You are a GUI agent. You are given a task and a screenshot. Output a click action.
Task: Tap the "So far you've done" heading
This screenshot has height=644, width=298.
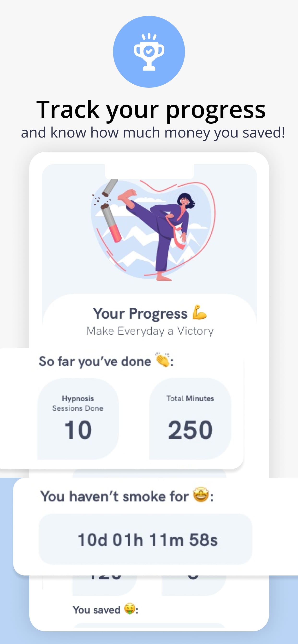(95, 361)
